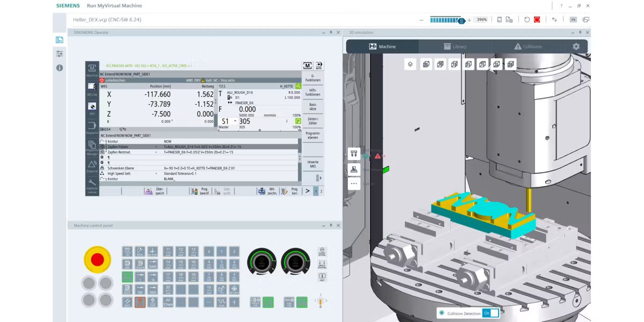Click the Zeiten / Zähler softkey
Viewport: 644px width, 322px height.
click(313, 120)
